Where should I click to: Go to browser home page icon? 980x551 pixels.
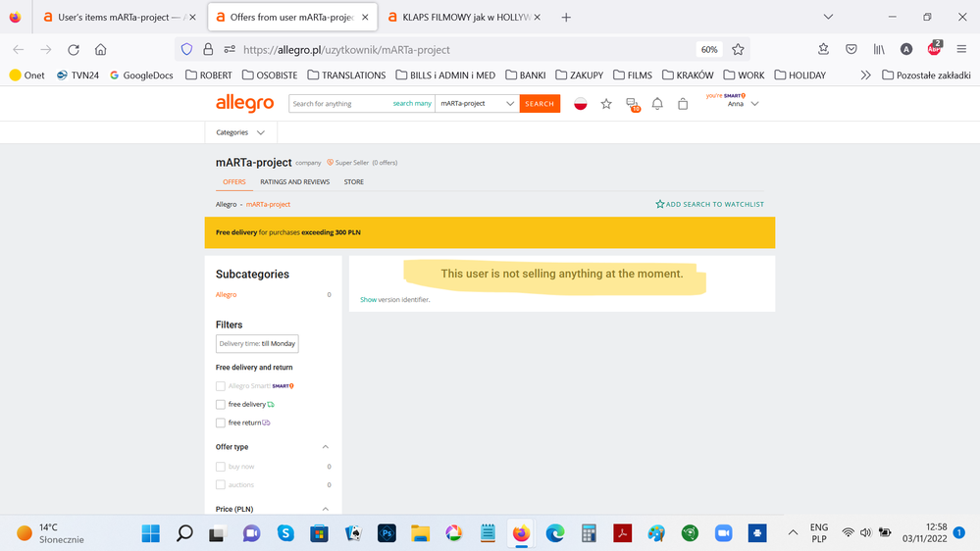pyautogui.click(x=101, y=49)
